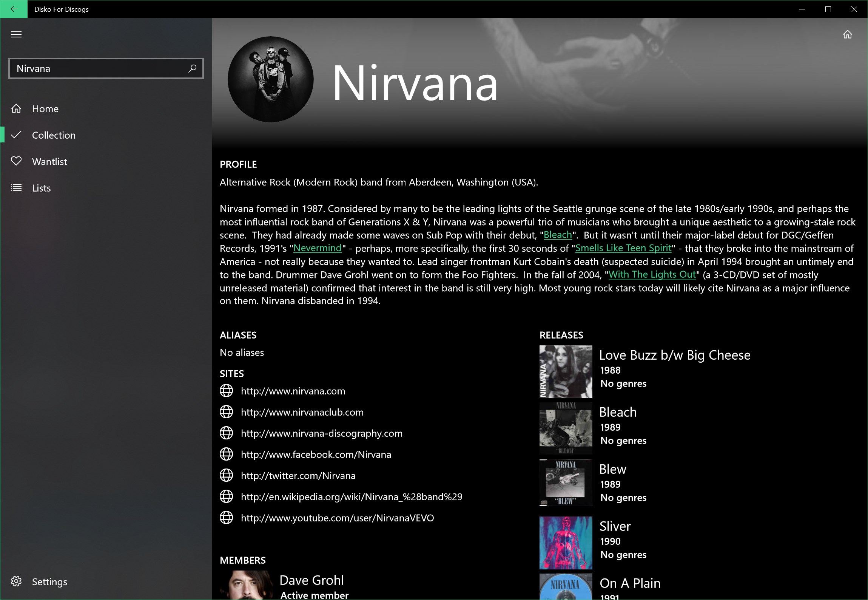Click the globe icon beside twitter.com/Nirvana
This screenshot has width=868, height=600.
click(x=226, y=475)
